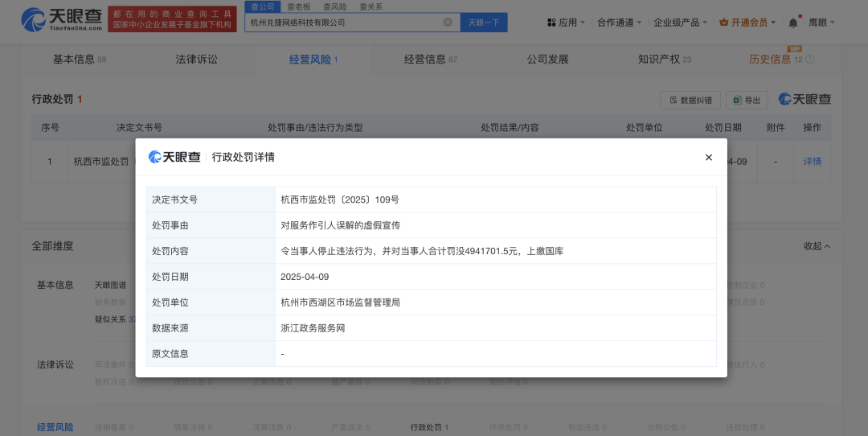Click the 天眼查 logo in dialog header
This screenshot has width=868, height=436.
click(x=174, y=157)
